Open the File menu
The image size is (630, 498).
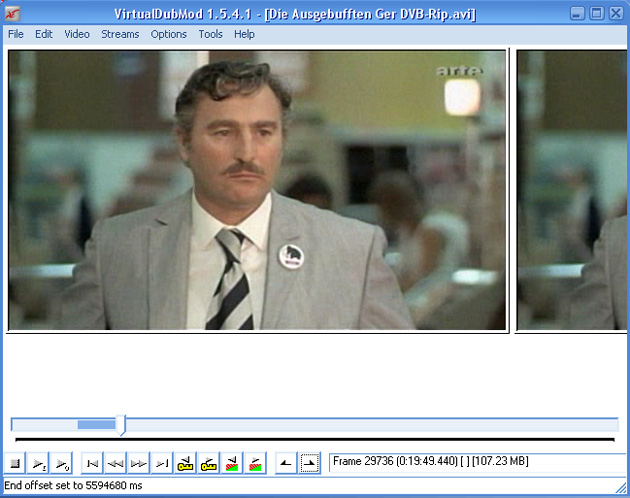click(16, 34)
